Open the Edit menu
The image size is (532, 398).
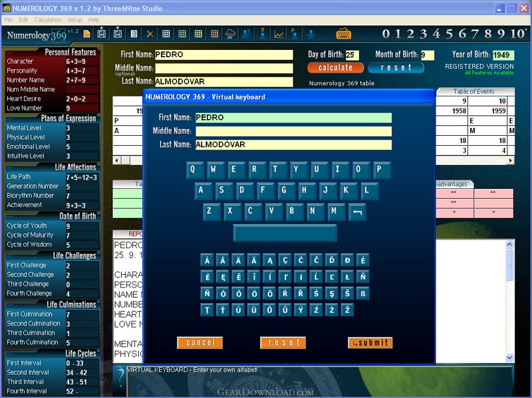coord(23,20)
